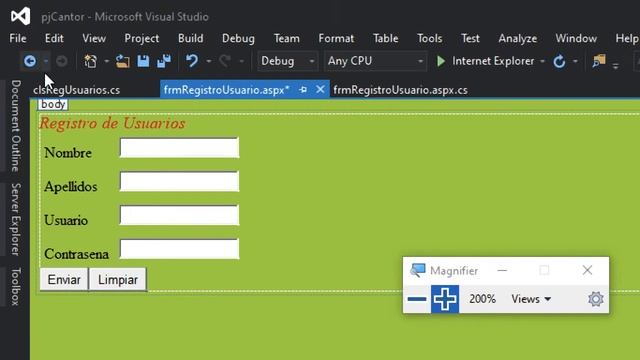This screenshot has width=640, height=360.
Task: Click the Apellidos text box
Action: 179,182
